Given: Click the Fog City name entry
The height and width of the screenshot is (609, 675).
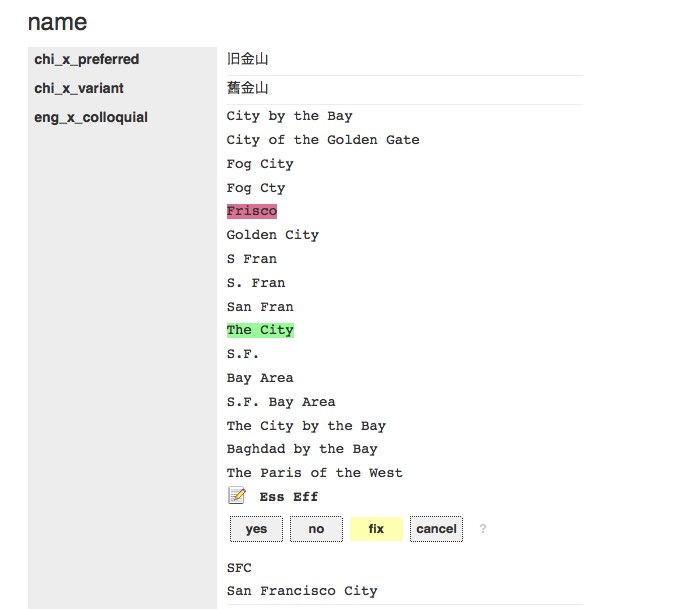Looking at the screenshot, I should (x=260, y=164).
